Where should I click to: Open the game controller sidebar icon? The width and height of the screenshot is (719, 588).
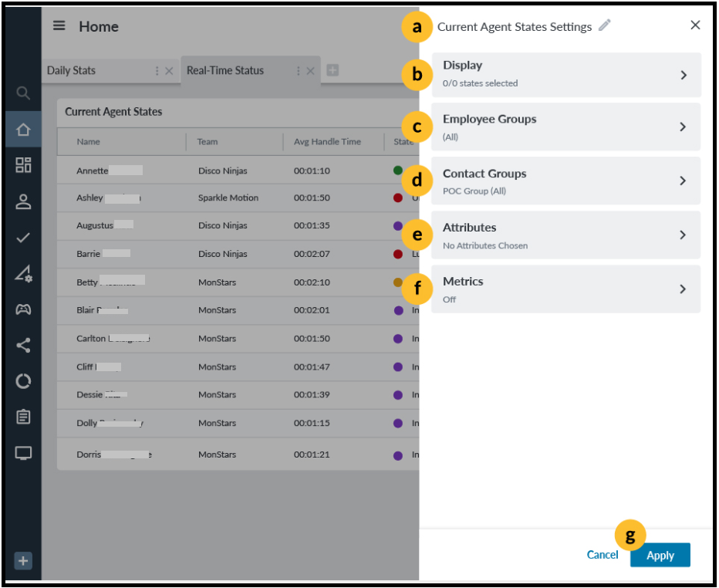[x=23, y=309]
